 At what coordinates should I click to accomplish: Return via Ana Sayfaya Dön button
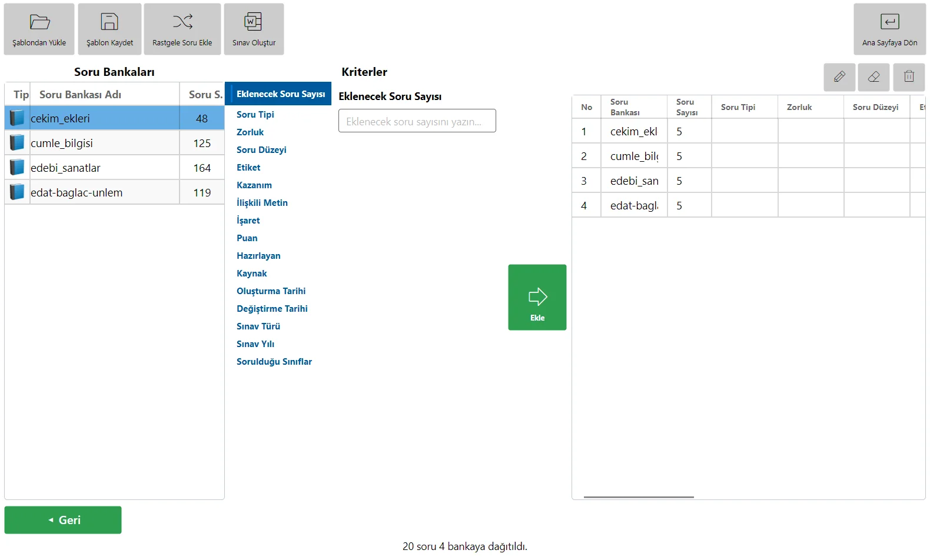[889, 29]
